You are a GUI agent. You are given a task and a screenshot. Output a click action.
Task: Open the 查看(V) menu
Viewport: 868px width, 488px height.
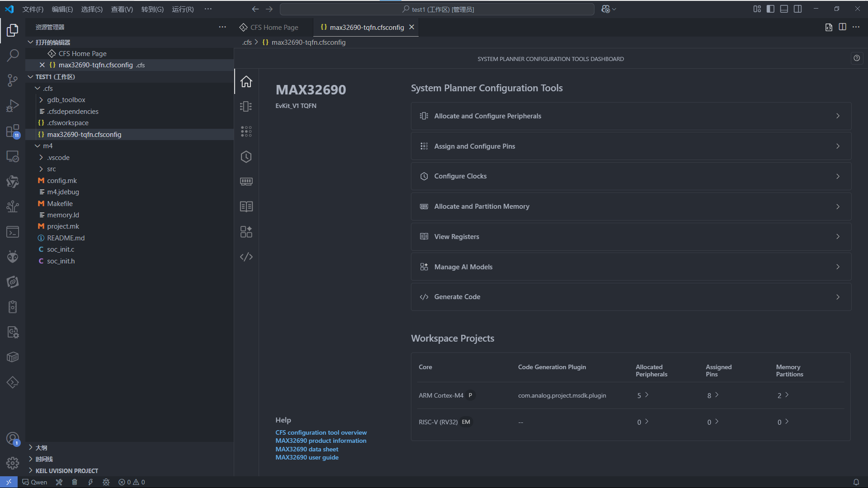tap(122, 9)
